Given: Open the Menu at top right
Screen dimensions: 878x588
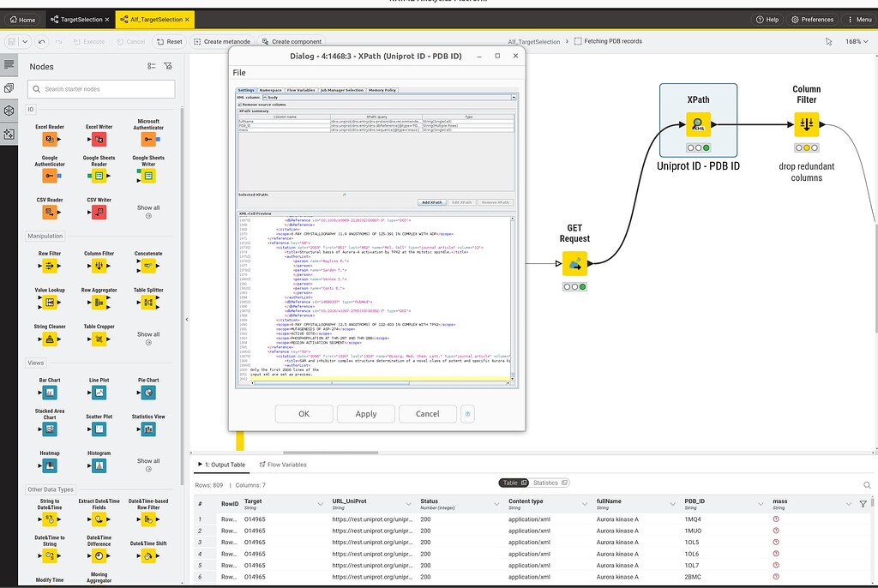Looking at the screenshot, I should point(858,19).
